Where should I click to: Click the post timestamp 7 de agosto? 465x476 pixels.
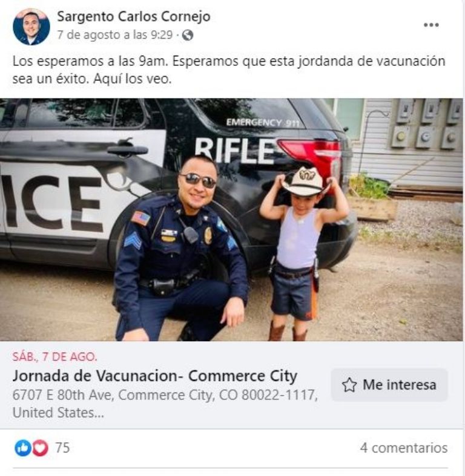[x=115, y=35]
